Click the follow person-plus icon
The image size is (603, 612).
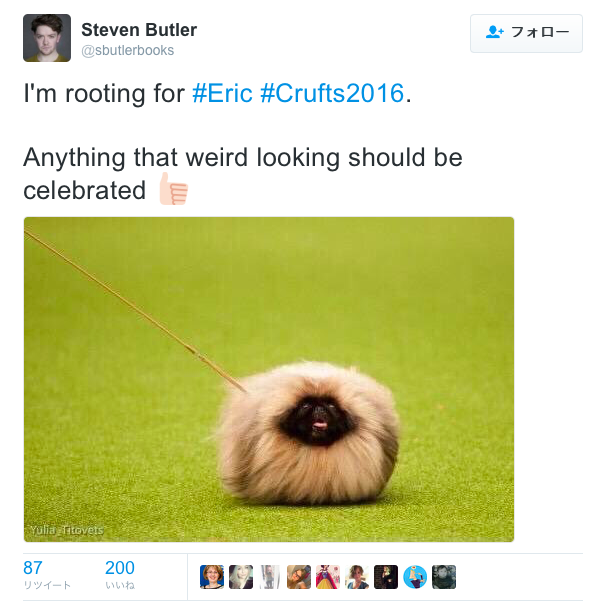(x=495, y=32)
